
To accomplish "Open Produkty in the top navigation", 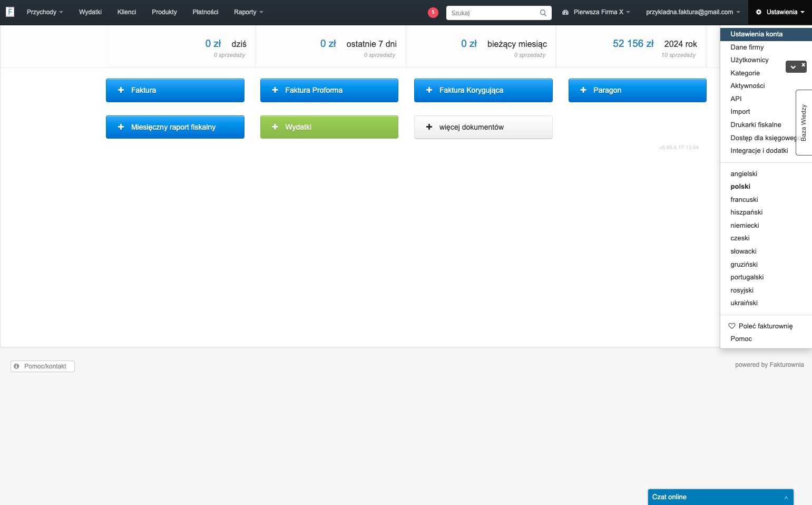I will point(164,12).
